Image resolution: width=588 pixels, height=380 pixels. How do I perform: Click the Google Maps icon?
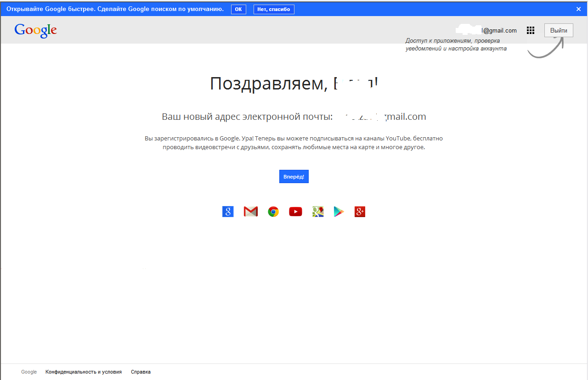(x=318, y=212)
